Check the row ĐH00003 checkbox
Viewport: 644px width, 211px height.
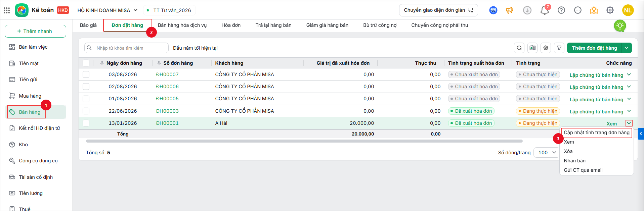point(86,111)
